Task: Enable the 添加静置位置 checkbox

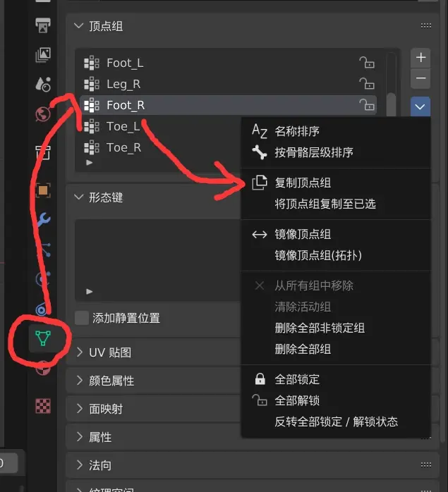Action: (82, 318)
